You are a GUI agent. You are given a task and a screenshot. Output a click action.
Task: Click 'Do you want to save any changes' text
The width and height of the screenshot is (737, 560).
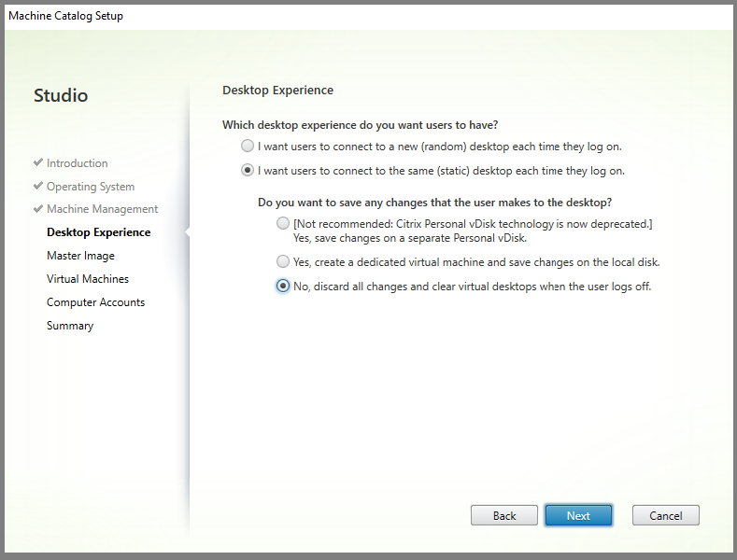(x=434, y=203)
